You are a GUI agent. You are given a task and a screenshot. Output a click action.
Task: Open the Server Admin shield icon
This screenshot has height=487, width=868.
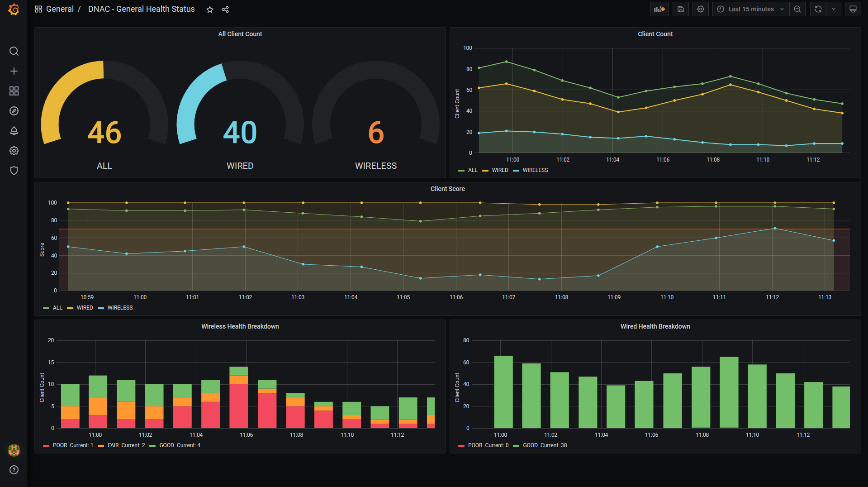tap(14, 171)
